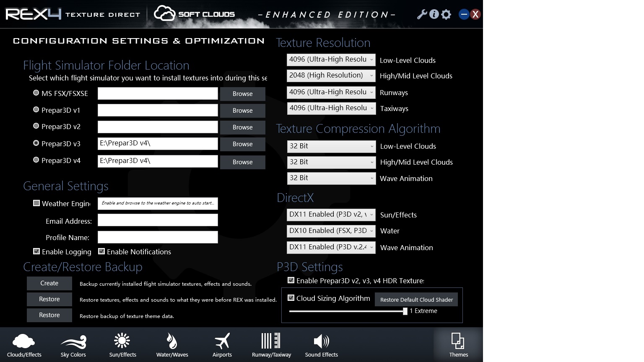The height and width of the screenshot is (362, 644).
Task: Click Restore for pre-REX textures and sounds
Action: pos(49,299)
